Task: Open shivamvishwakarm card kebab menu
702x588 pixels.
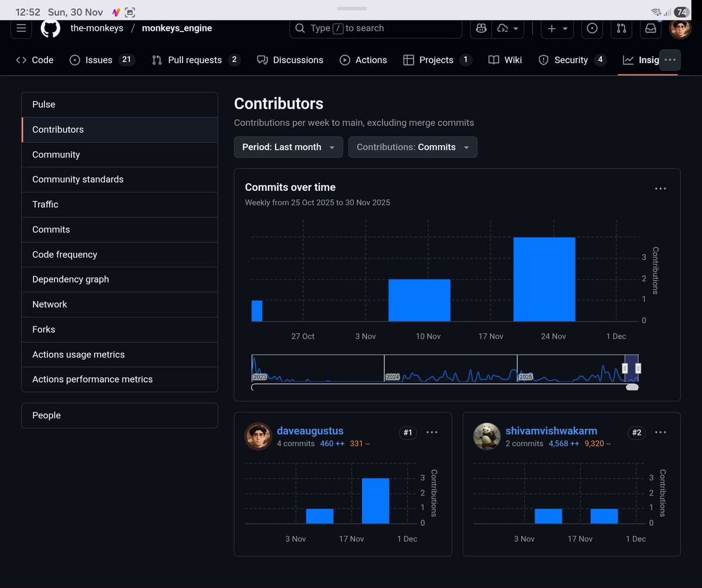Action: click(x=660, y=432)
